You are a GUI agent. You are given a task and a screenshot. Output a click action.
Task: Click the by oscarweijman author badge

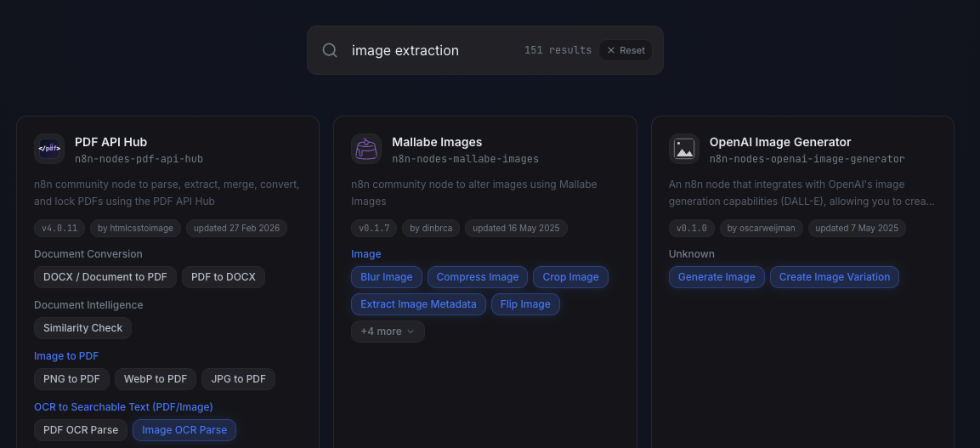click(762, 228)
